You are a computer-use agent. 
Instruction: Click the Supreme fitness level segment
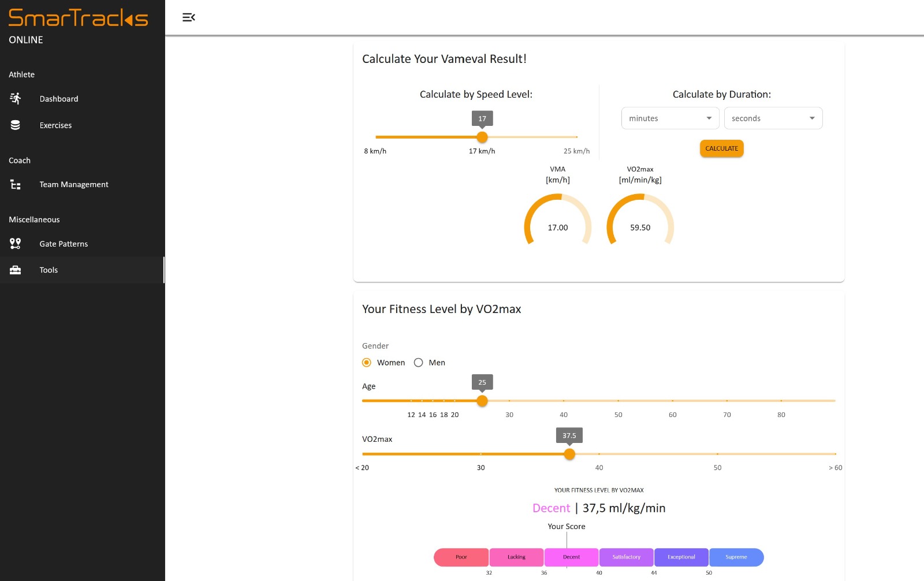click(x=736, y=557)
